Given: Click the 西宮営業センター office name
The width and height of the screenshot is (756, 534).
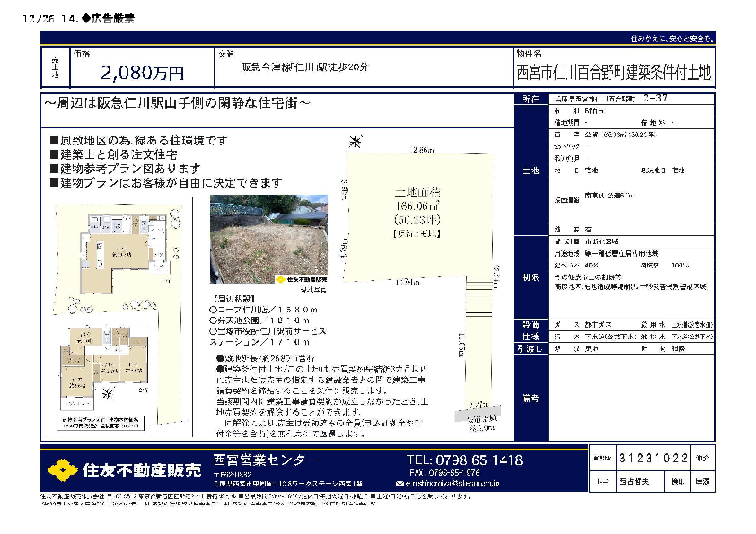Looking at the screenshot, I should coord(267,460).
